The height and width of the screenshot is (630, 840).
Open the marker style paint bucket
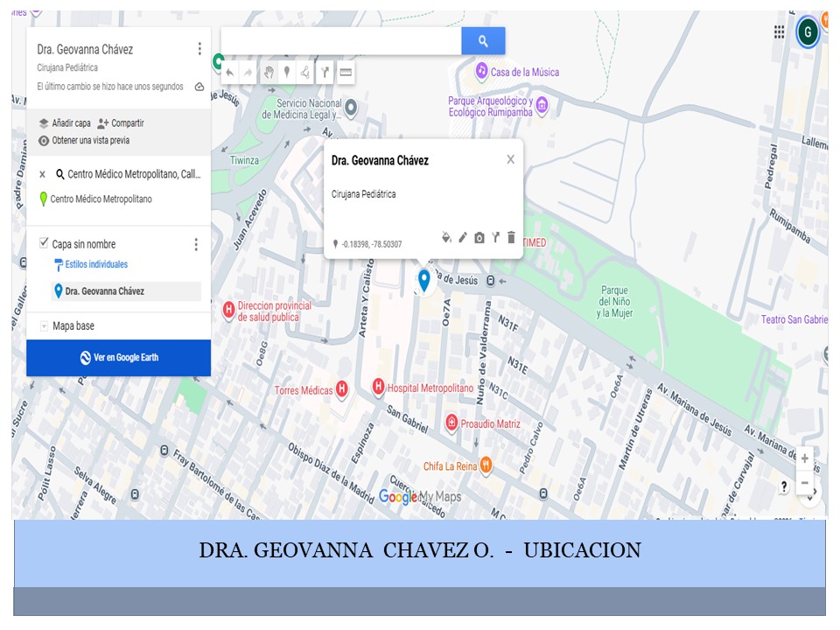446,237
